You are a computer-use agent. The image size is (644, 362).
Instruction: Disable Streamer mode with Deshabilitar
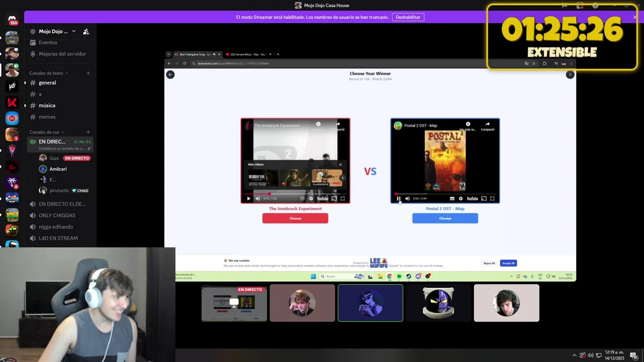click(408, 17)
